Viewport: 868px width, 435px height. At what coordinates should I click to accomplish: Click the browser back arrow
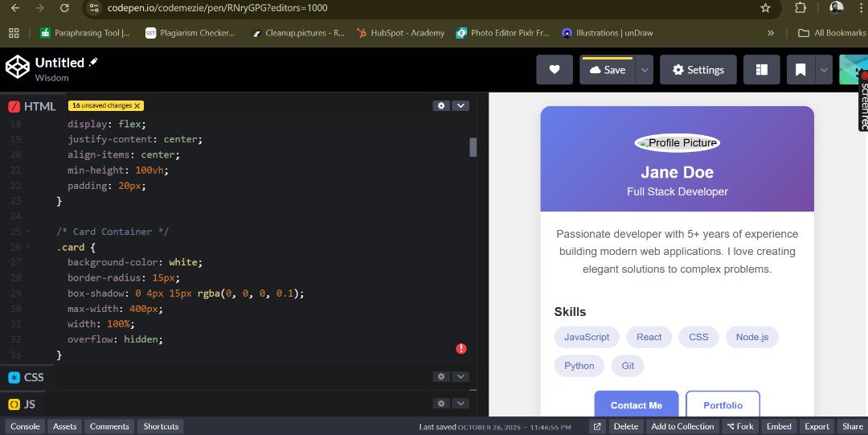15,8
